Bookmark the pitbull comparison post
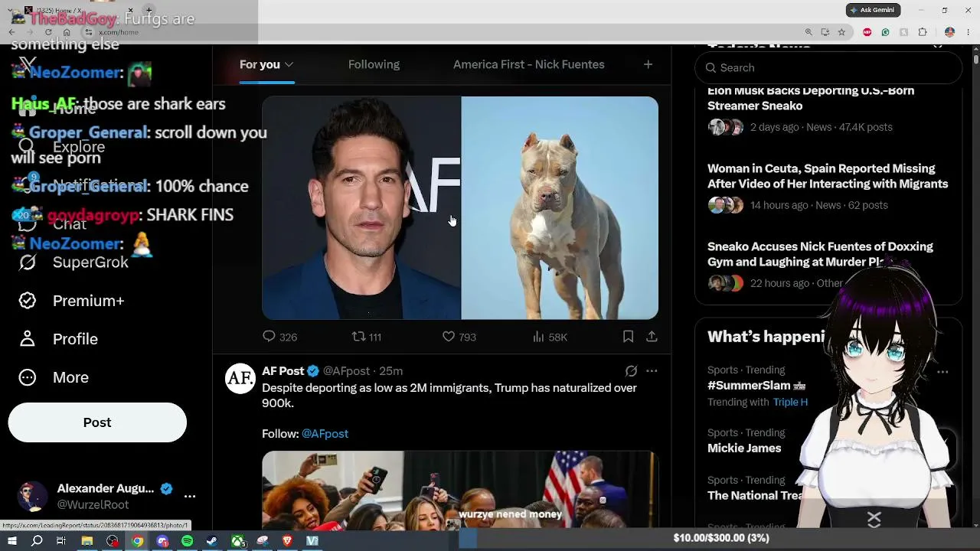 coord(628,337)
